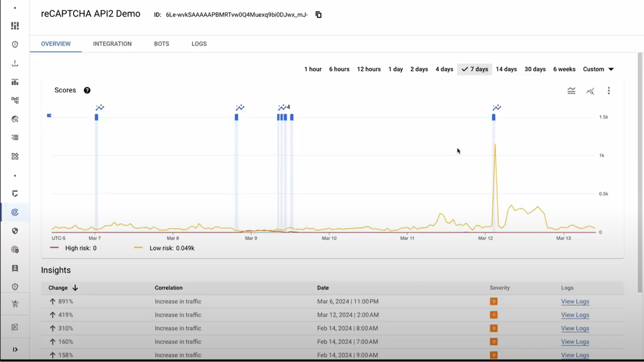Sort Insights by the Change column
644x362 pixels.
(x=63, y=288)
